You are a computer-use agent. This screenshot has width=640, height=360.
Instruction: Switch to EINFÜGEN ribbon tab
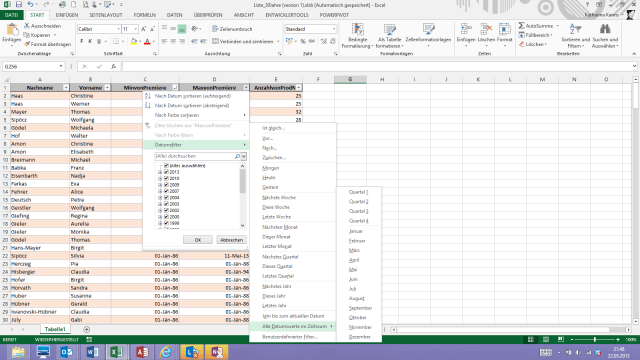pyautogui.click(x=67, y=15)
